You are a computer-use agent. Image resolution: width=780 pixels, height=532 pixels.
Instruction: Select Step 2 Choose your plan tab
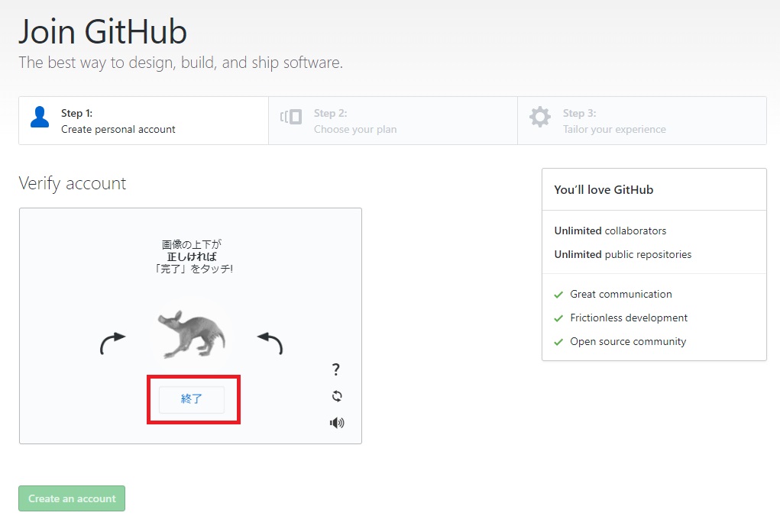(393, 121)
